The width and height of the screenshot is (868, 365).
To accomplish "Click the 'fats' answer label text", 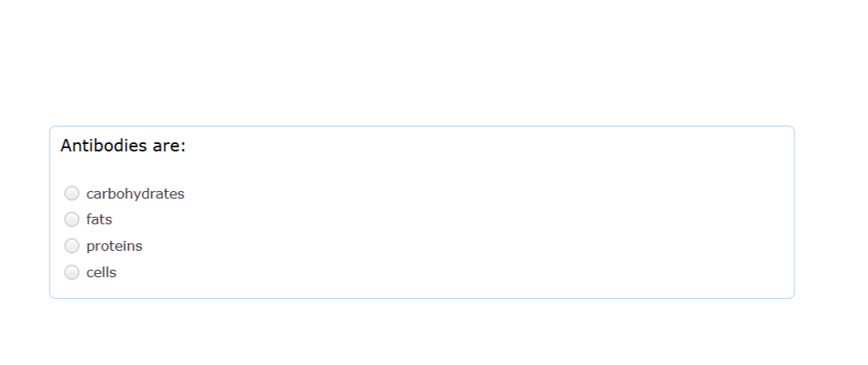I will (99, 219).
